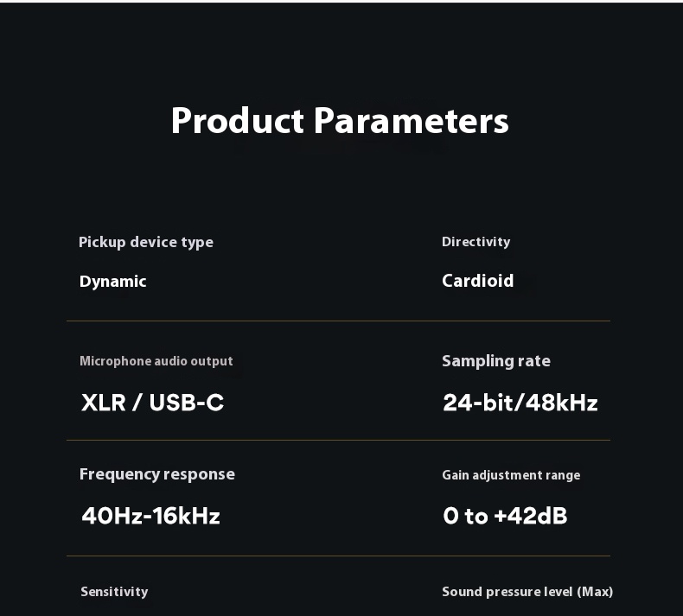Click the divider line beneath the XLR / USB-C row
Image resolution: width=683 pixels, height=616 pixels.
point(338,440)
